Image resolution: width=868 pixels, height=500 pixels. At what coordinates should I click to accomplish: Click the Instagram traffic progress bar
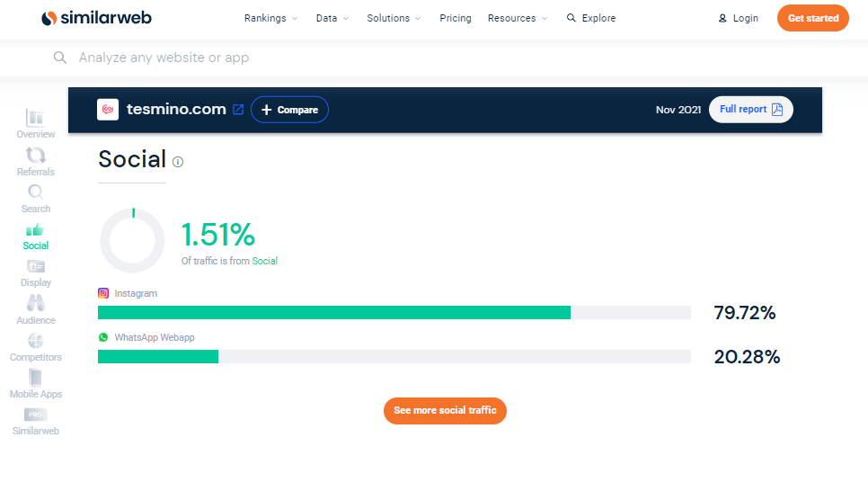pos(394,313)
